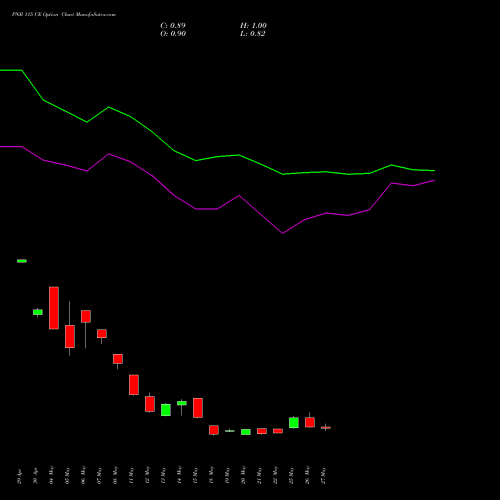Select the red candle for 05 May
Viewport: 500px width, 500px height.
70,337
